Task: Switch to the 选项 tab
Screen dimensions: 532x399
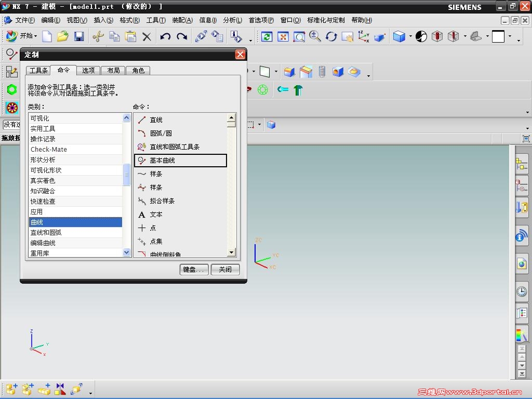Action: [x=88, y=70]
